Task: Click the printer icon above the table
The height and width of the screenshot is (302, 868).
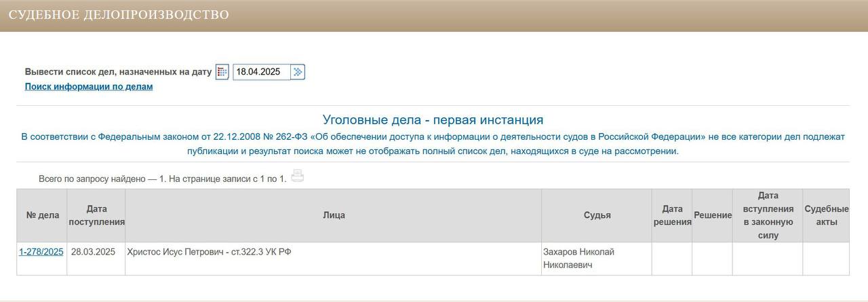Action: [297, 176]
